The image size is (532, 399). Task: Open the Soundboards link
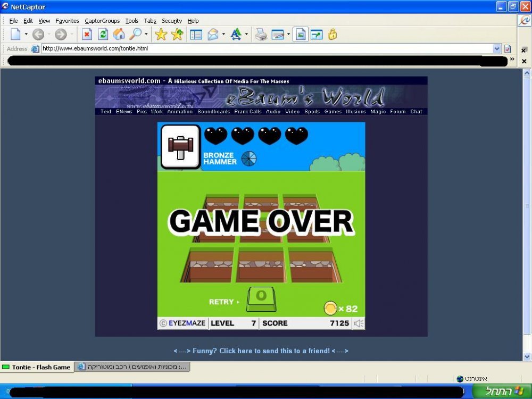pyautogui.click(x=214, y=112)
